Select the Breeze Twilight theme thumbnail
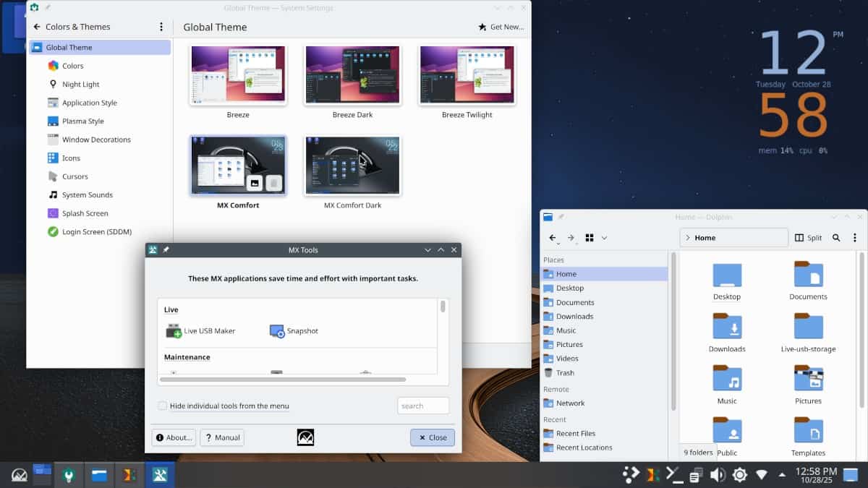This screenshot has width=868, height=488. 467,76
